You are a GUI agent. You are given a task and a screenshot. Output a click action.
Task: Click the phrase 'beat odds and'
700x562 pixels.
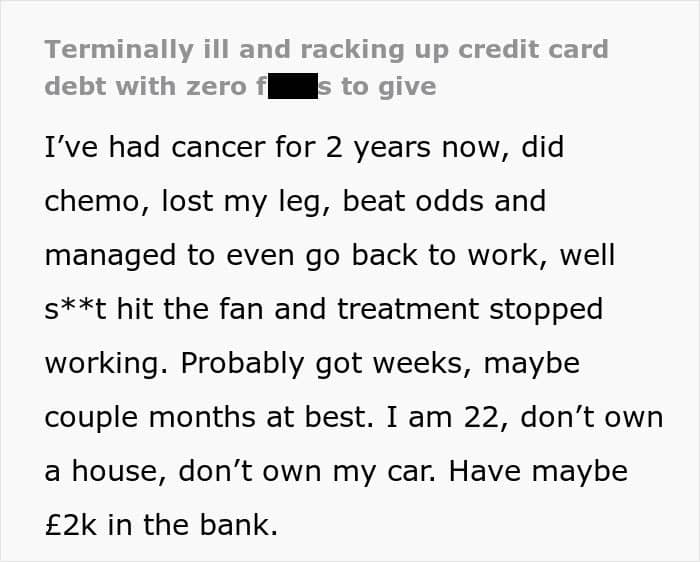tap(444, 201)
